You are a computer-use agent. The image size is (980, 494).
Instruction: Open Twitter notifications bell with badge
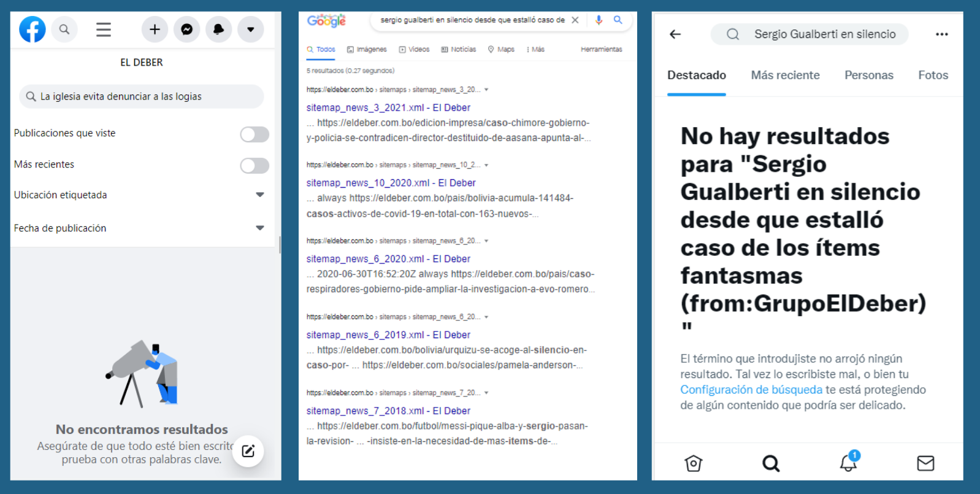point(849,461)
